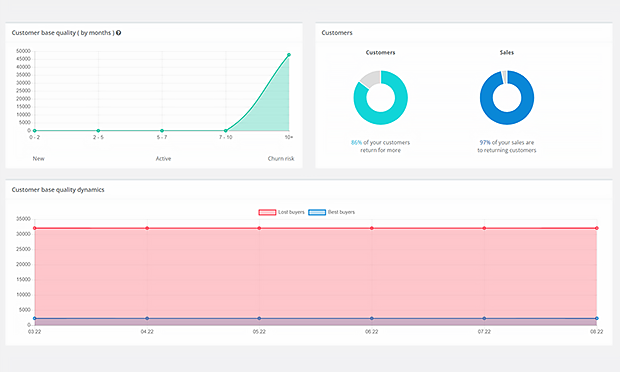Click the Lost buyers point at 07.22
620x372 pixels.
click(484, 228)
